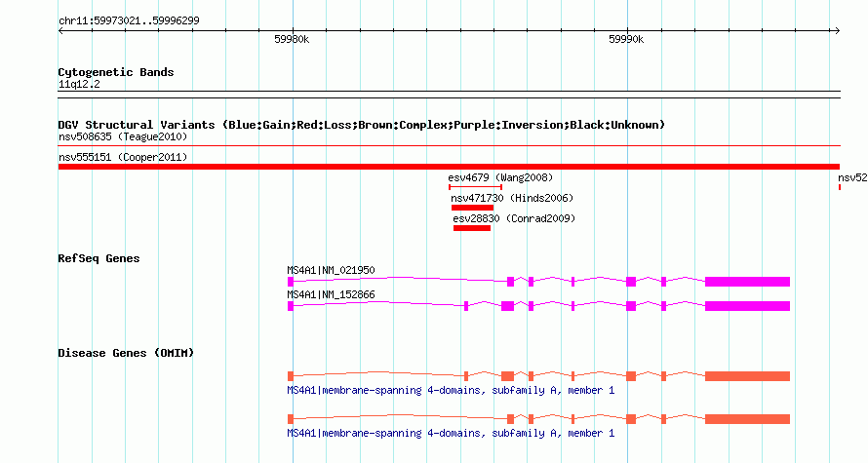Click the MS4A1|NM_152866 transcript label
Image resolution: width=868 pixels, height=463 pixels.
(331, 294)
